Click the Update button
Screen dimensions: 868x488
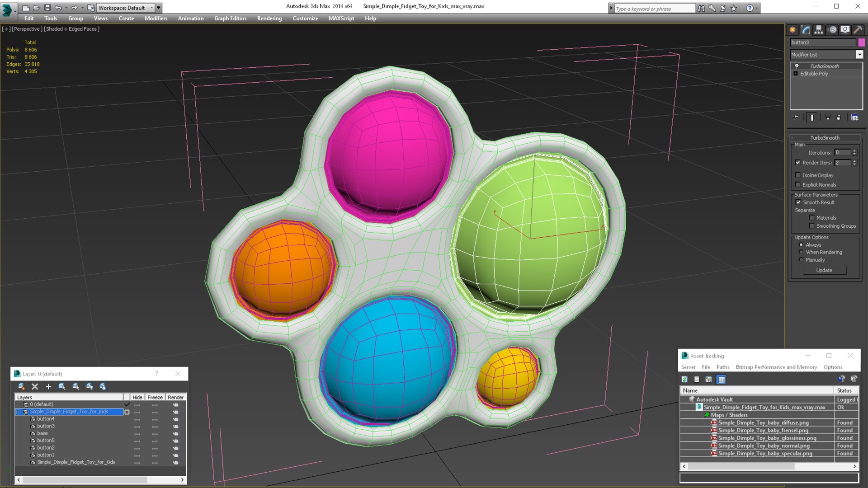(824, 270)
